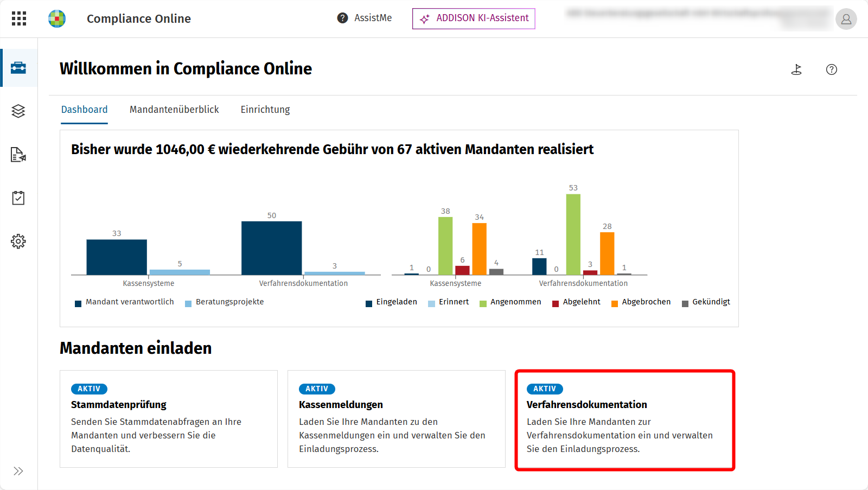Click the Abgebrochen legend entry
The width and height of the screenshot is (868, 490).
[x=641, y=302]
